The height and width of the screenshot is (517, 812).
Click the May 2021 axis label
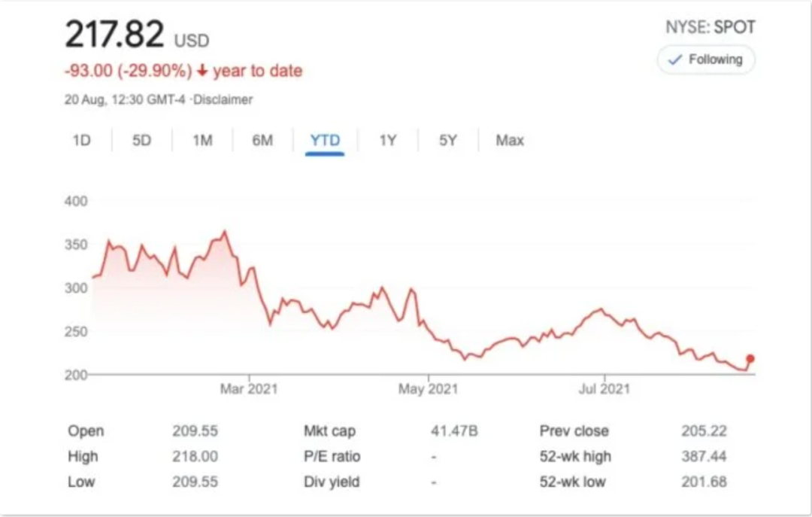tap(428, 389)
